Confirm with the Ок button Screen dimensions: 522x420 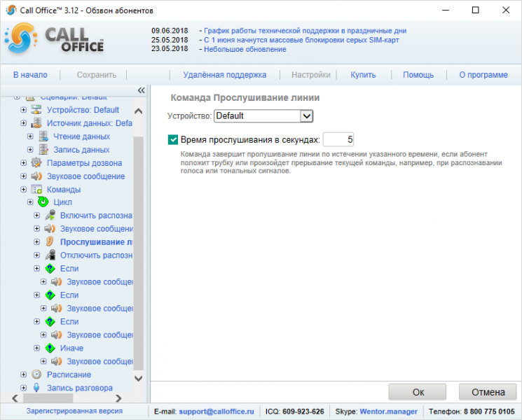click(418, 392)
